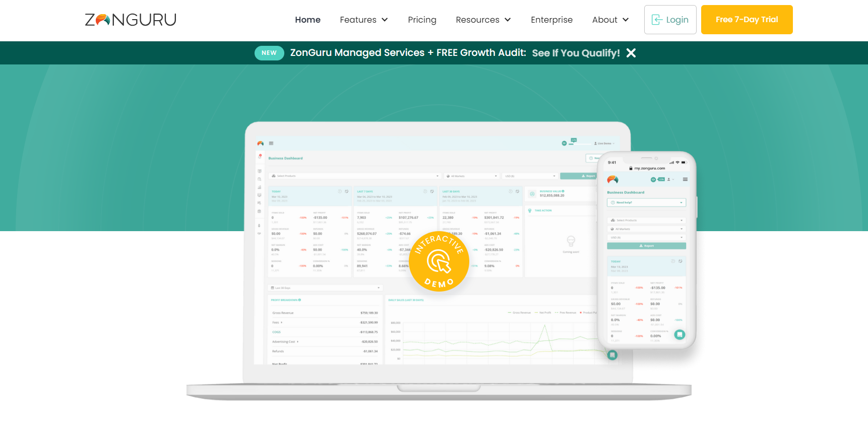Click the sign-in arrow icon in Login
Image resolution: width=868 pixels, height=421 pixels.
657,20
